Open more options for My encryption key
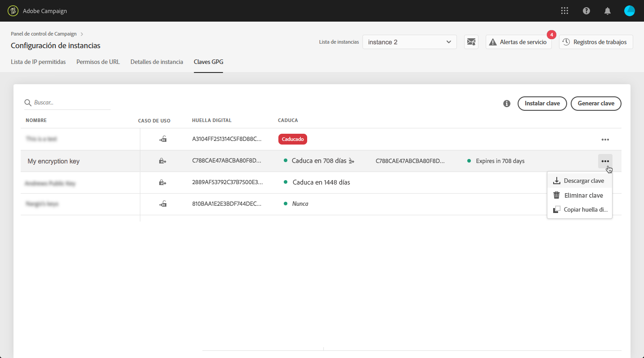Image resolution: width=644 pixels, height=358 pixels. [605, 161]
